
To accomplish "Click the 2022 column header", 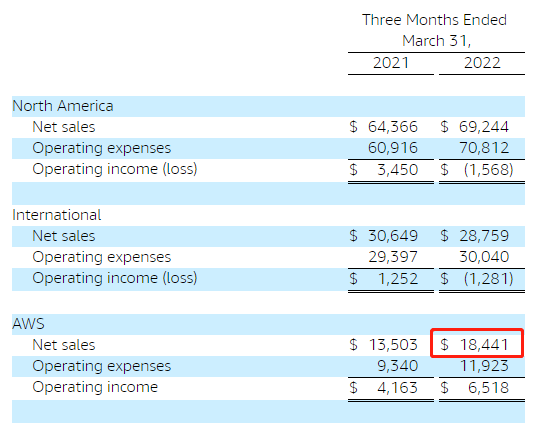I will pyautogui.click(x=482, y=63).
